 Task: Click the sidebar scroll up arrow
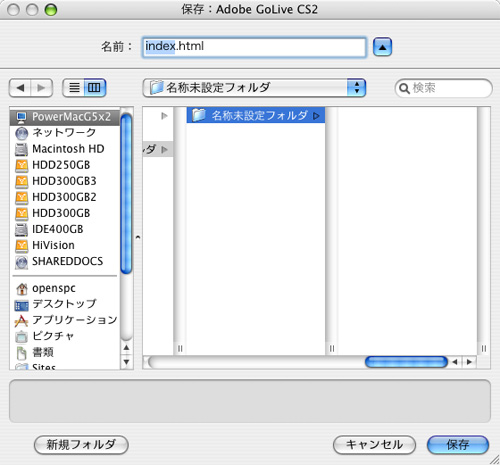tap(126, 348)
